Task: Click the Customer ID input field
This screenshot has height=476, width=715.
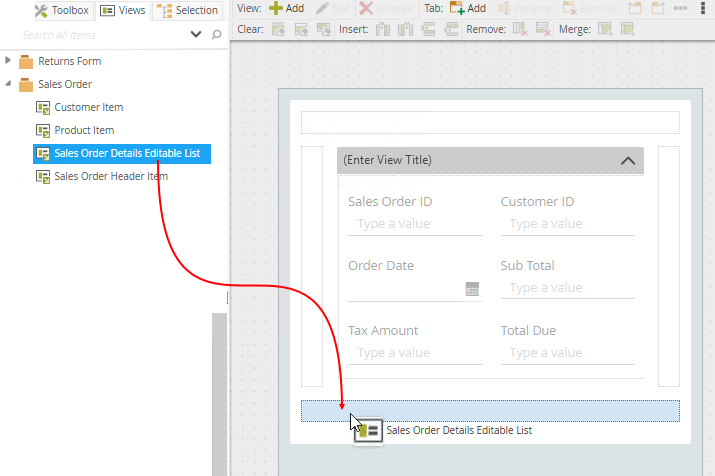Action: click(x=568, y=224)
